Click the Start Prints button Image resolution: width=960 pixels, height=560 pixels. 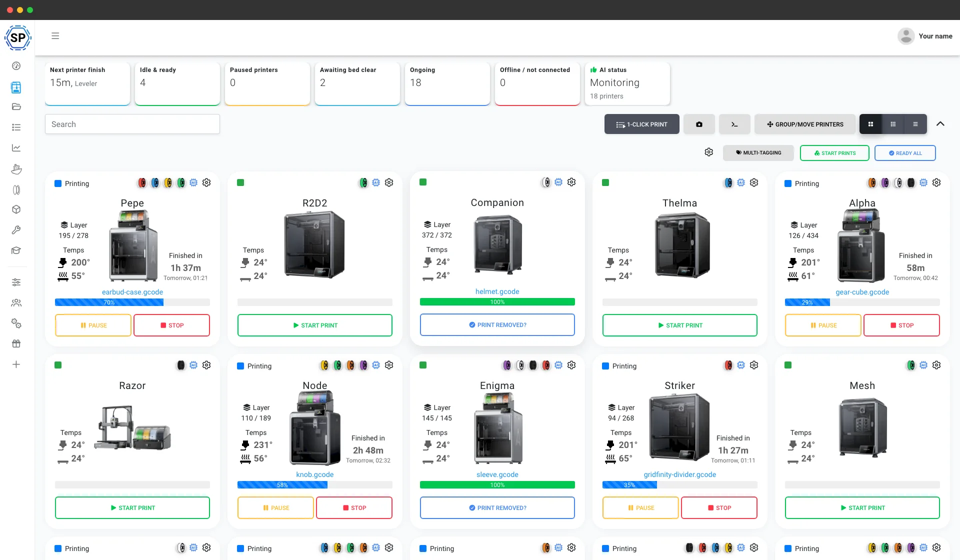[x=834, y=153]
